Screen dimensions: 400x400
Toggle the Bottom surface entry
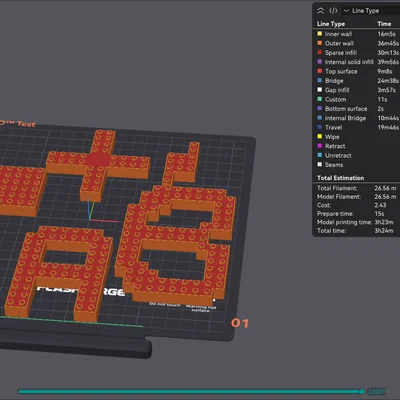pyautogui.click(x=356, y=109)
